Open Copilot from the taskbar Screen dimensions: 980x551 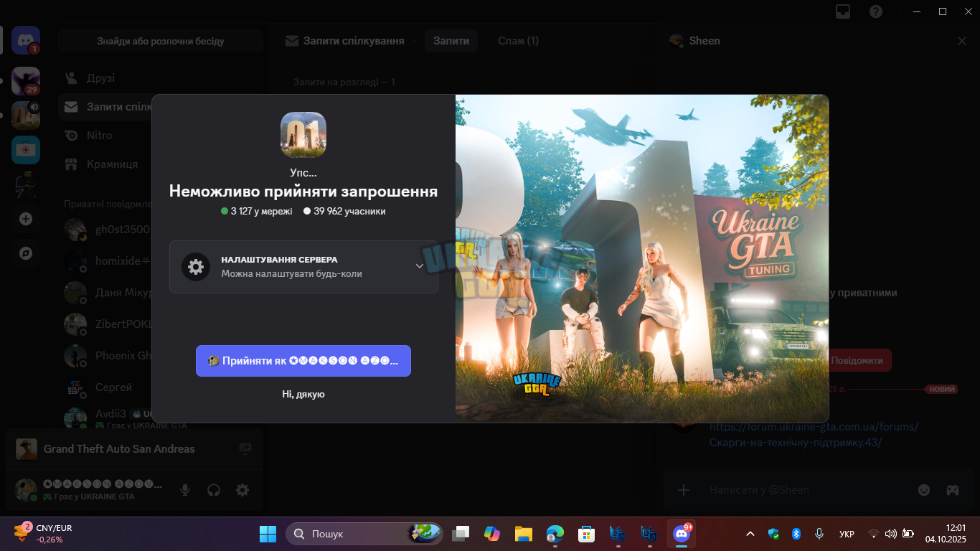pos(491,534)
